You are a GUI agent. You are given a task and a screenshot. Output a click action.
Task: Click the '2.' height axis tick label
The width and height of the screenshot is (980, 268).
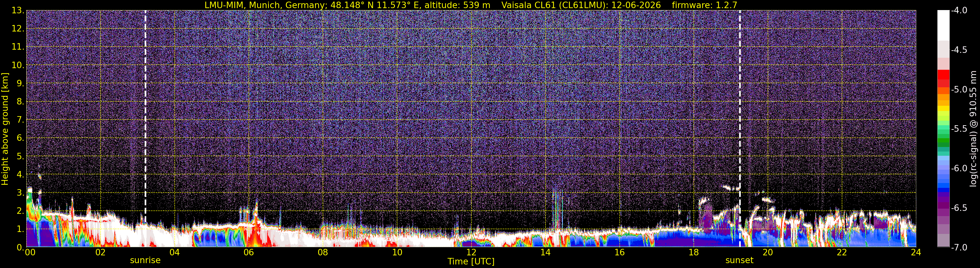click(x=20, y=211)
